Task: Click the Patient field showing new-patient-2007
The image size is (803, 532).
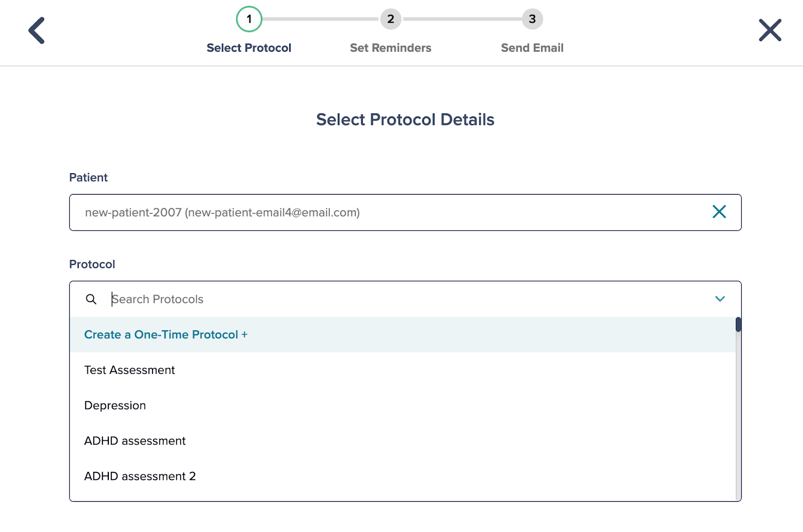Action: point(405,212)
